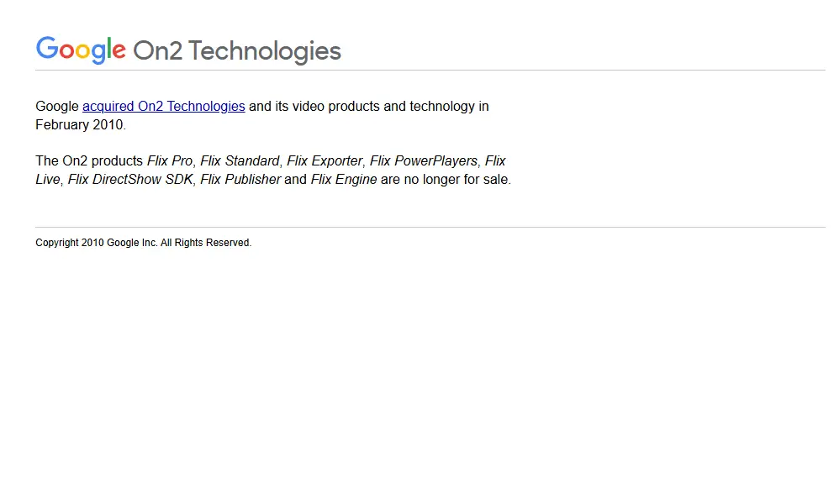This screenshot has height=504, width=834.
Task: Click the word Google starting the paragraph
Action: (x=57, y=107)
